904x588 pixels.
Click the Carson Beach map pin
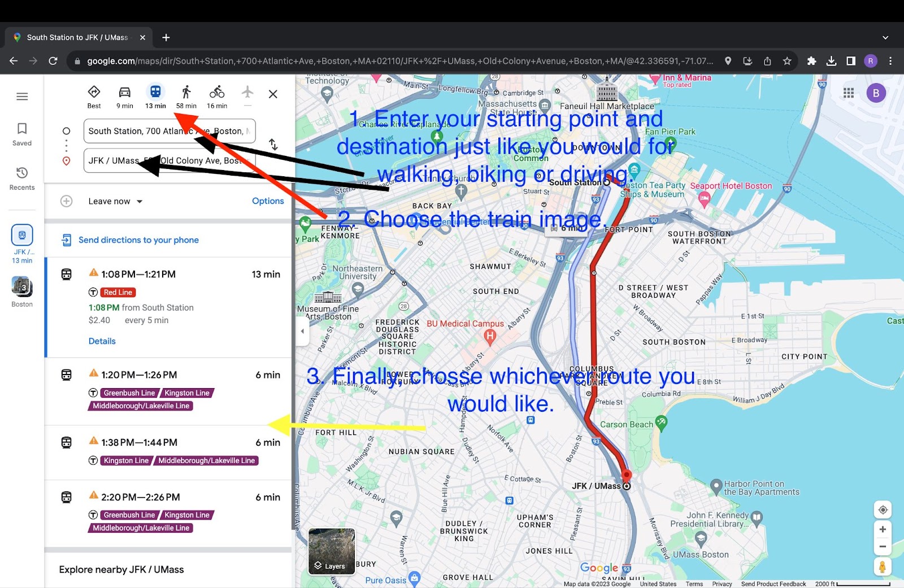pyautogui.click(x=662, y=422)
